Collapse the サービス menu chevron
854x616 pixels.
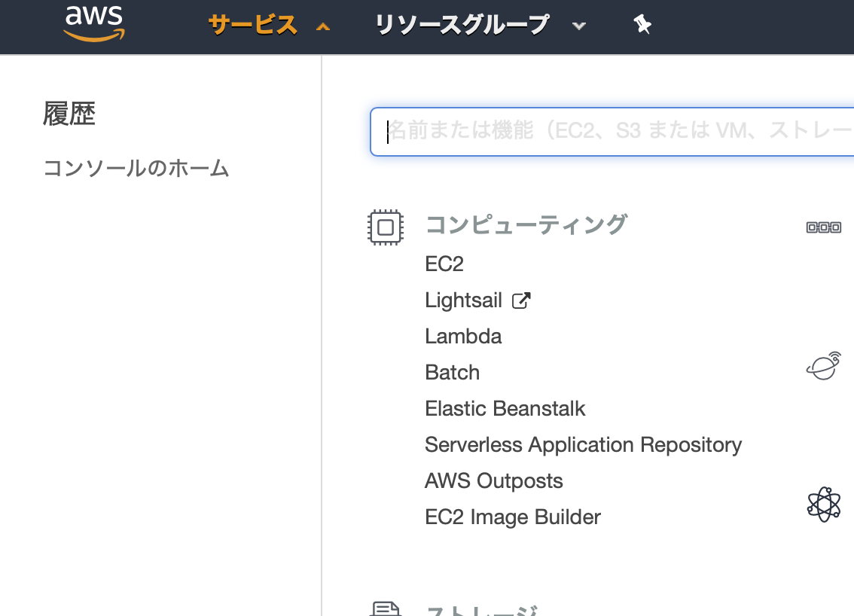[322, 26]
